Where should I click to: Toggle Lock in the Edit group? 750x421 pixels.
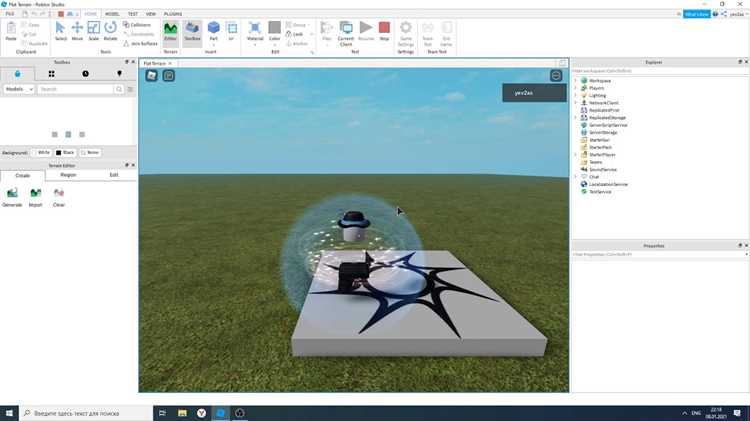[x=295, y=34]
